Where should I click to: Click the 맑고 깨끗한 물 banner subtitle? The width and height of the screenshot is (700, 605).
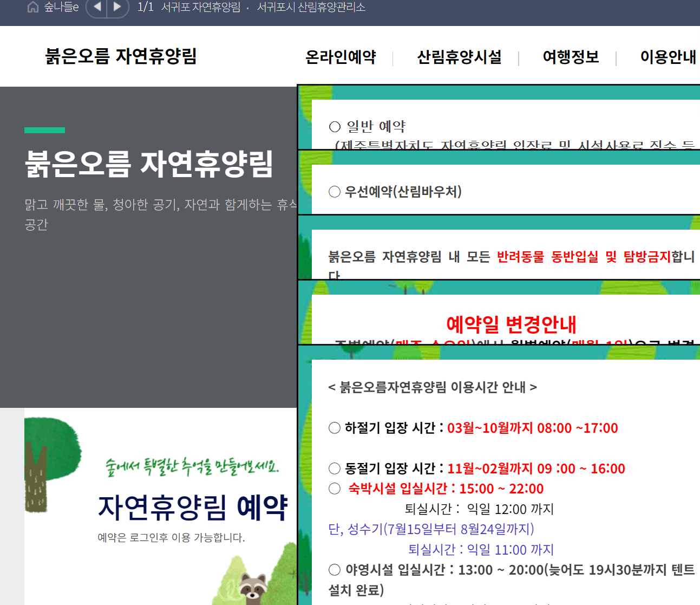pyautogui.click(x=161, y=214)
